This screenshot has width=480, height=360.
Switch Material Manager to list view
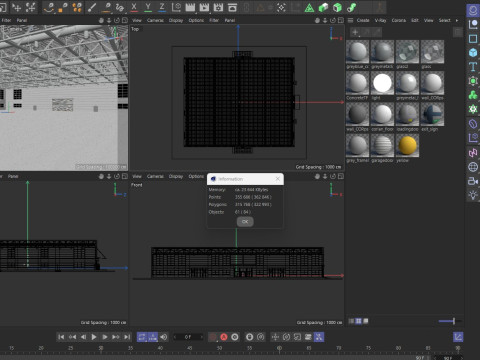tap(351, 321)
